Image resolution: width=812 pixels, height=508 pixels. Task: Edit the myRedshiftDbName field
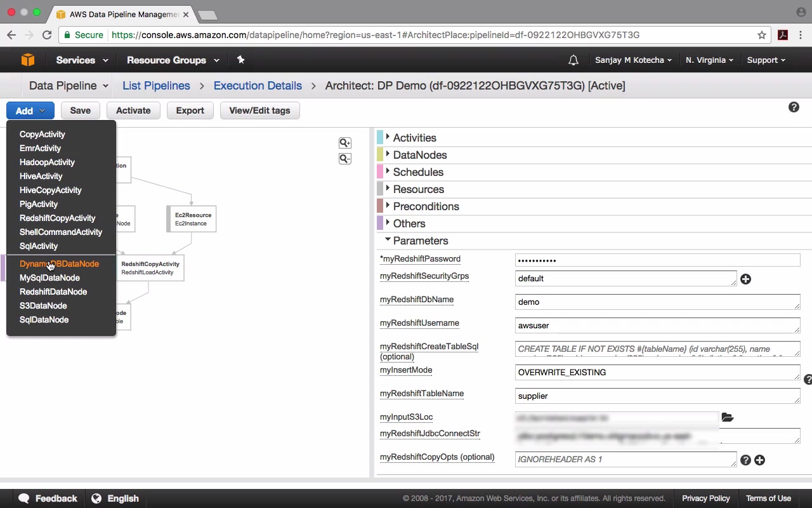(x=657, y=302)
